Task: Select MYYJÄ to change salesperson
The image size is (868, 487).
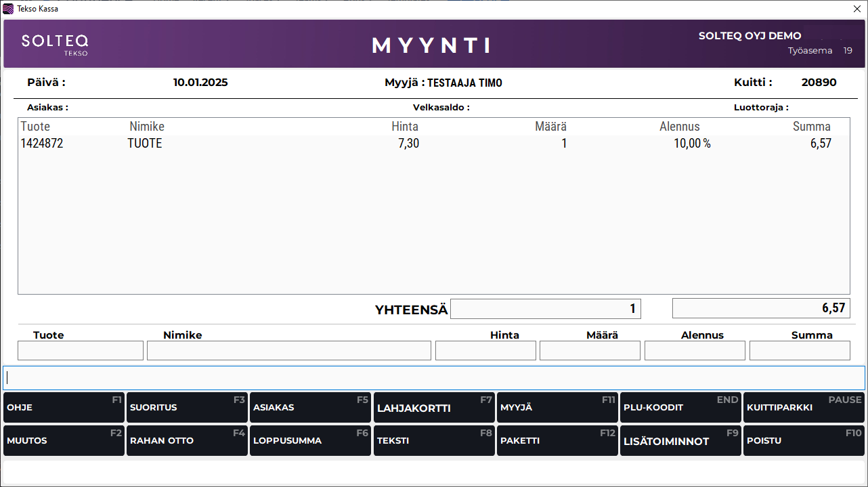Action: 557,407
